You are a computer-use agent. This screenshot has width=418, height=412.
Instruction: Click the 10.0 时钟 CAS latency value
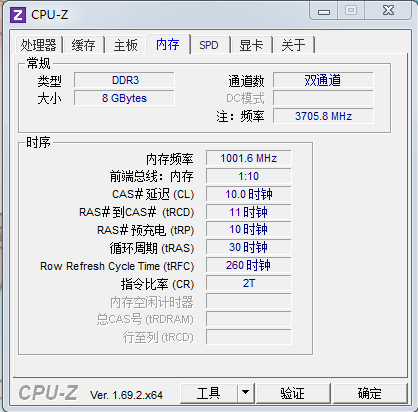pyautogui.click(x=249, y=194)
